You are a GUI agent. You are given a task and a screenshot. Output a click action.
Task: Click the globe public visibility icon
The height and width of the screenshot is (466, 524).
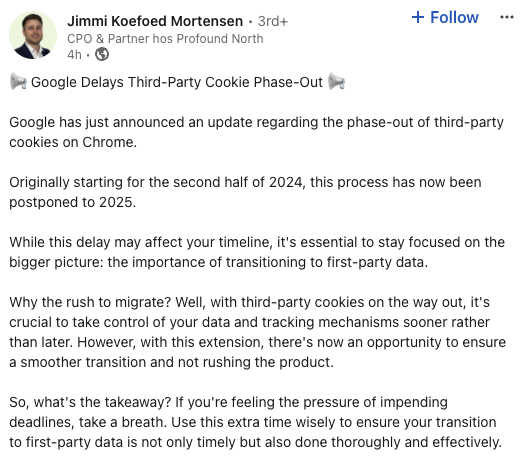pos(102,54)
